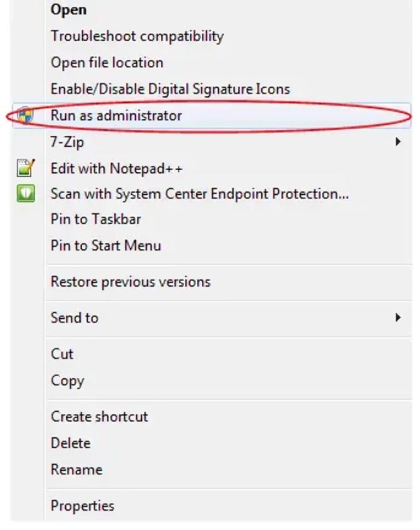Expand the 7-Zip submenu arrow

[x=398, y=142]
